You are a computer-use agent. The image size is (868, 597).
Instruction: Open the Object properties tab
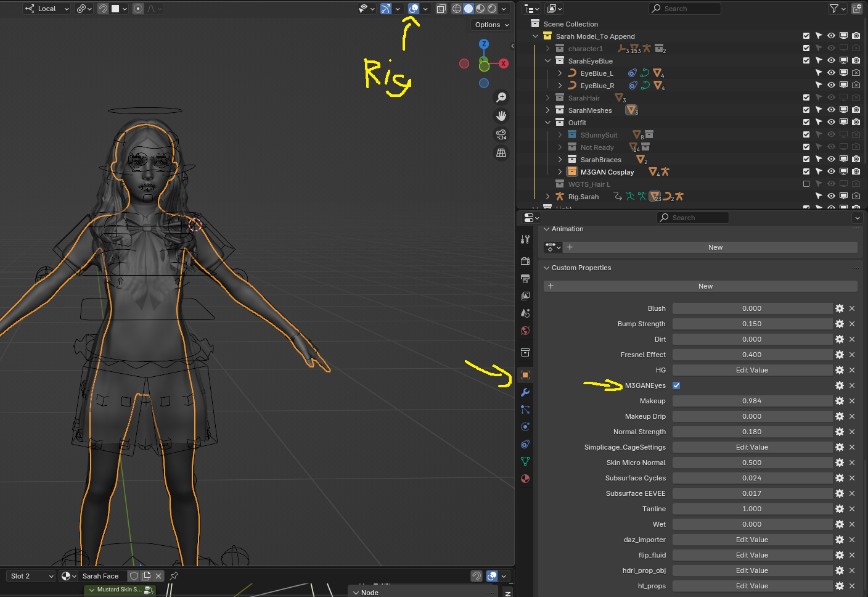coord(525,375)
